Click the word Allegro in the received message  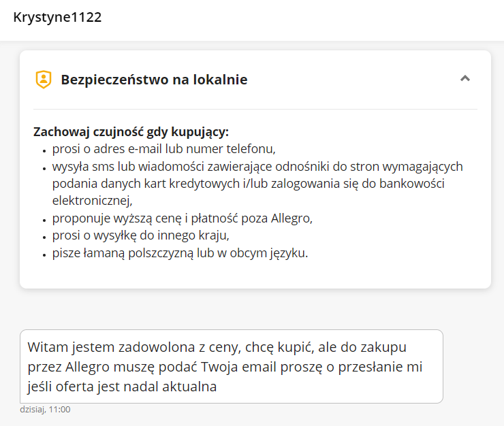(87, 367)
